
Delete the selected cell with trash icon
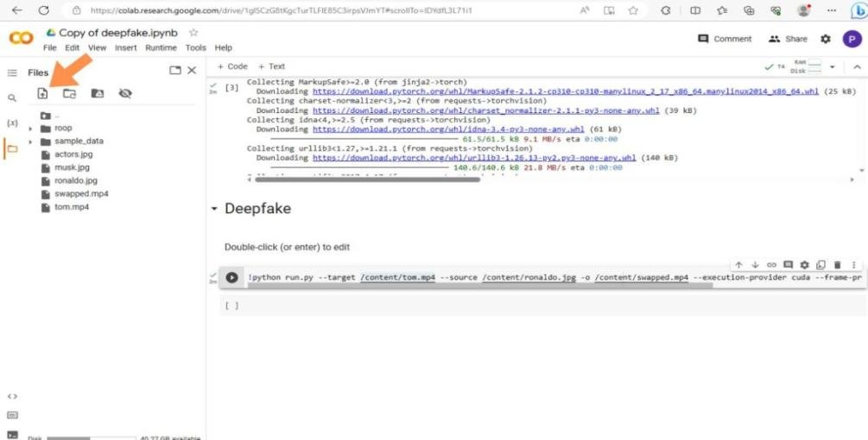click(837, 265)
